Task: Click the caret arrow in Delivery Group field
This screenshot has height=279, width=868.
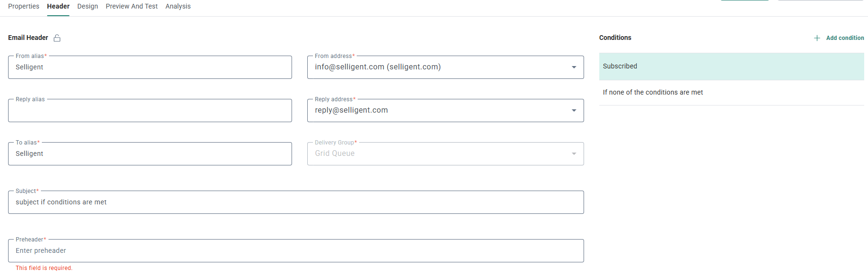Action: 574,154
